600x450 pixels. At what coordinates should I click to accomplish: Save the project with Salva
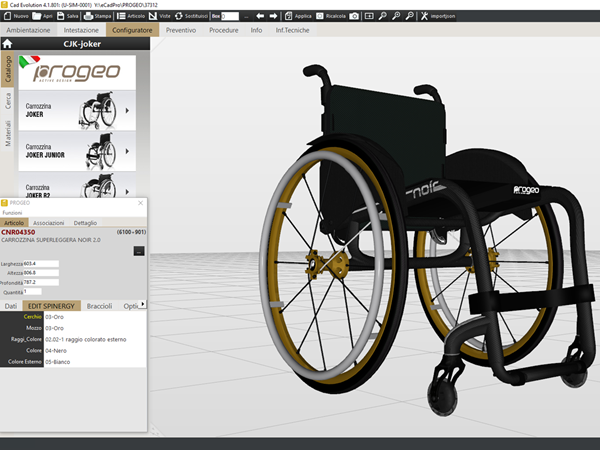61,16
